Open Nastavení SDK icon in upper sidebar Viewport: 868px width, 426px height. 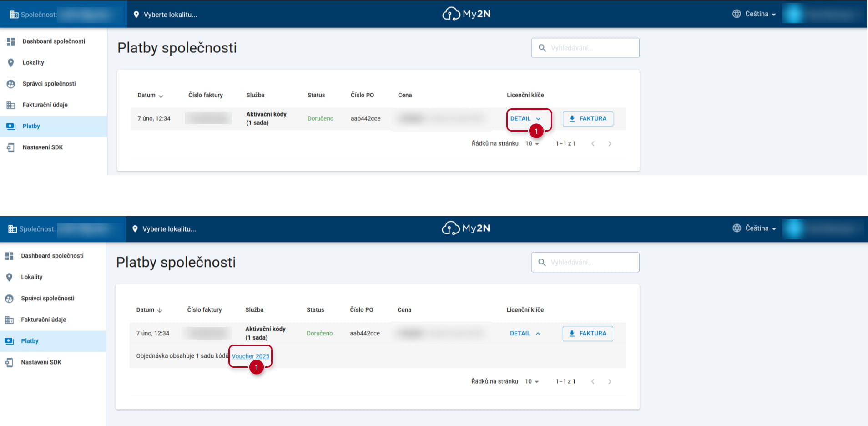(x=11, y=147)
